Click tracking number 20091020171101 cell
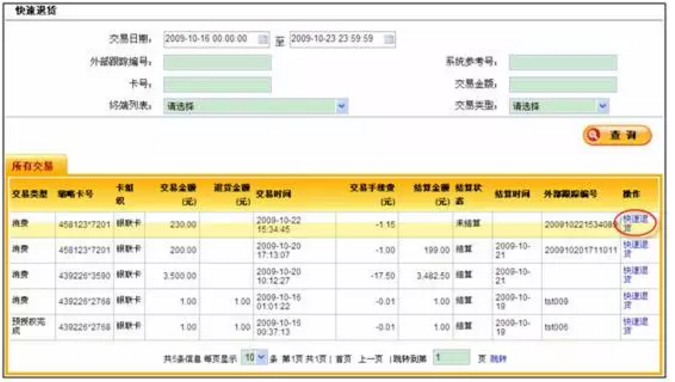675x382 pixels. 581,250
